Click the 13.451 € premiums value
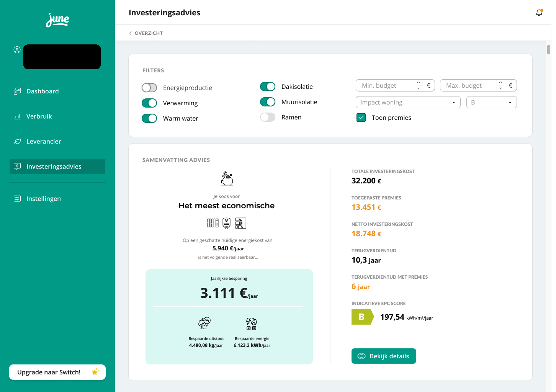 click(x=366, y=207)
